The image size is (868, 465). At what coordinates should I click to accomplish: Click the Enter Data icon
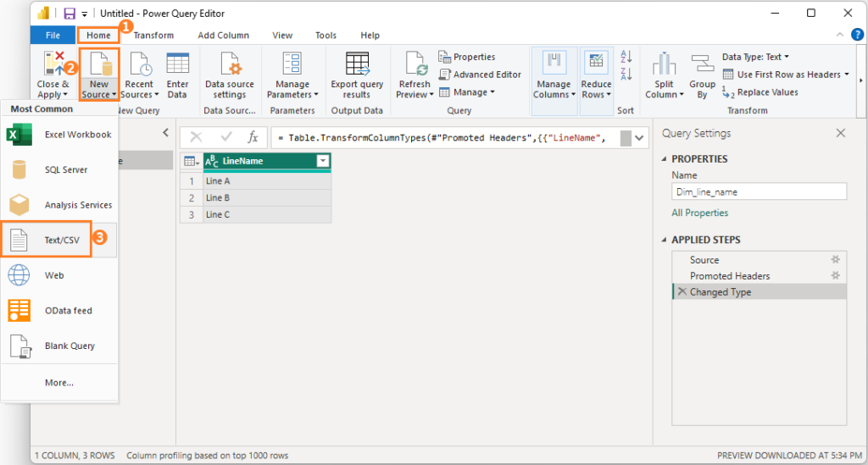point(178,64)
